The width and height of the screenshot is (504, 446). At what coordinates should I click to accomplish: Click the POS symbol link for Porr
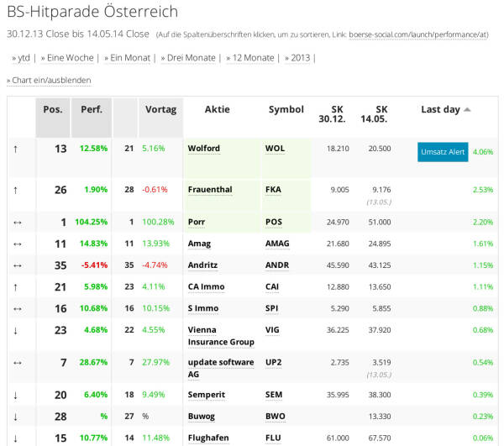click(x=274, y=223)
